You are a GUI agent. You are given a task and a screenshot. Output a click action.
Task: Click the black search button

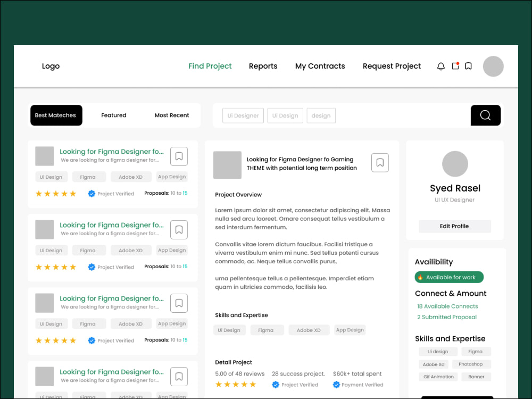coord(486,115)
